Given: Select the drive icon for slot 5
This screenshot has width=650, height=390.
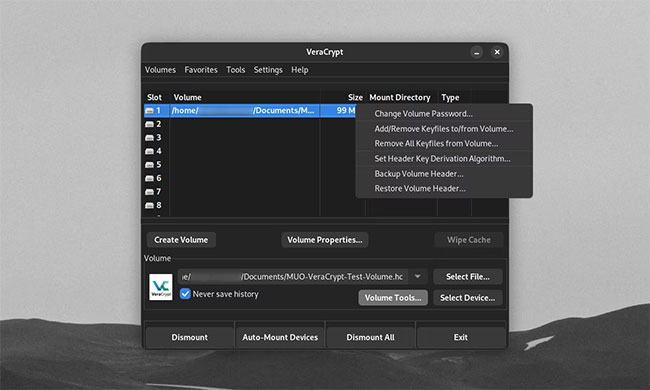Looking at the screenshot, I should coord(149,165).
